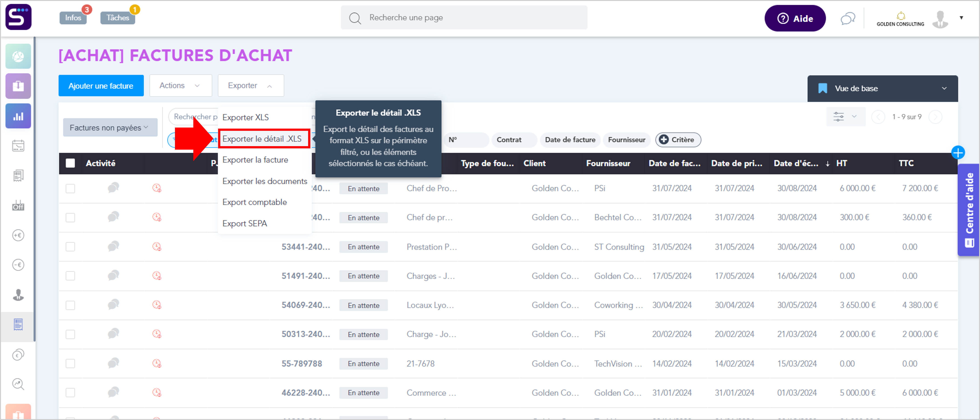Expand the Actions dropdown

pyautogui.click(x=180, y=86)
